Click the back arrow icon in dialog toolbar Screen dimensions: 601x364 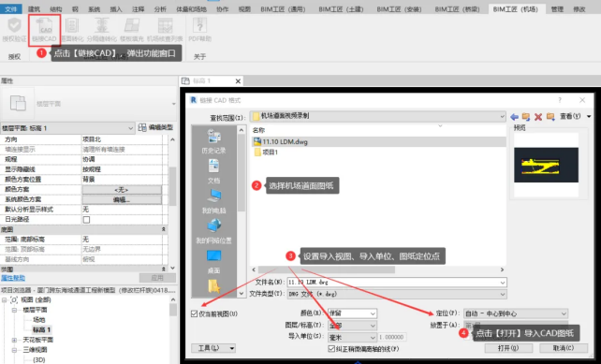514,116
